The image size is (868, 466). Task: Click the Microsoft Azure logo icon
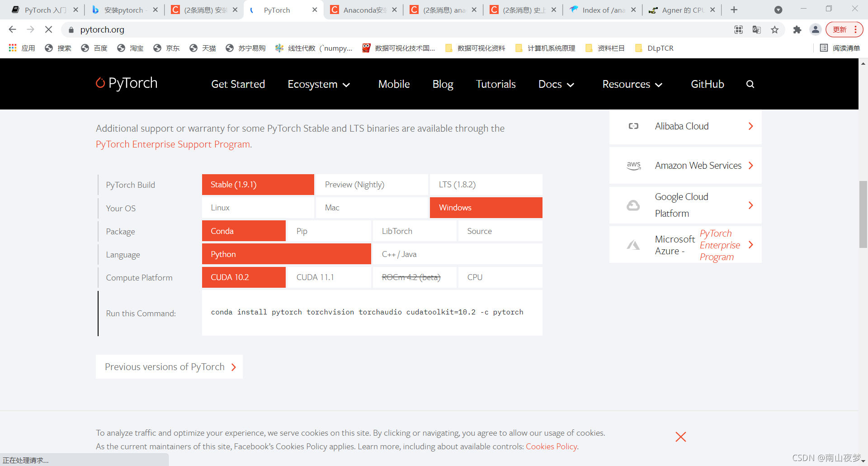(x=633, y=245)
